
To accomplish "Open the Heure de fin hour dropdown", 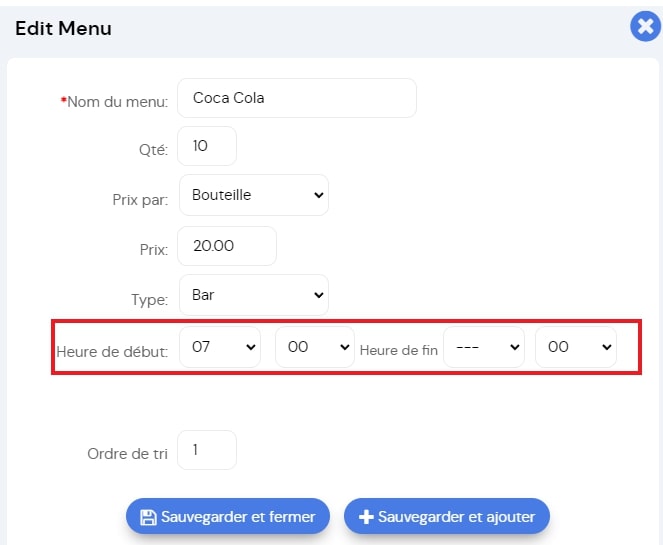I will [x=484, y=347].
